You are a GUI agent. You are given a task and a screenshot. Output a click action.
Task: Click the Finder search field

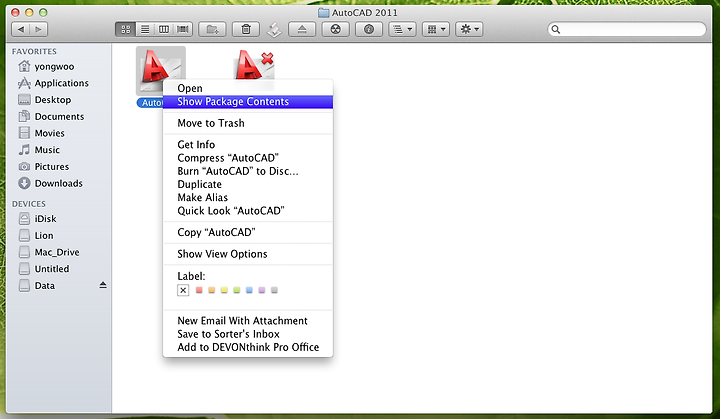click(627, 29)
